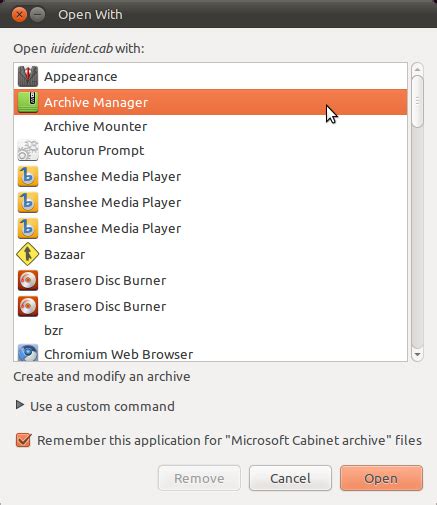Toggle Remember this application checkbox

pos(24,440)
